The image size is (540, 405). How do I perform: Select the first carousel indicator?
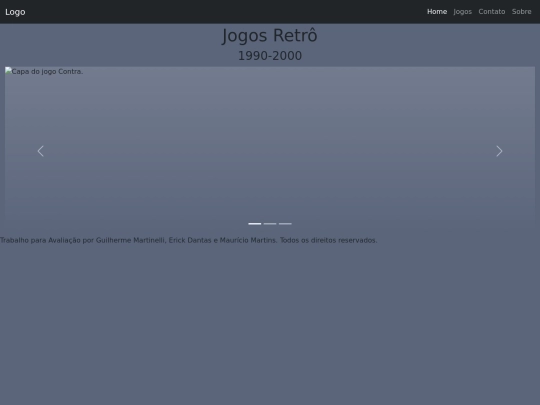click(x=255, y=224)
